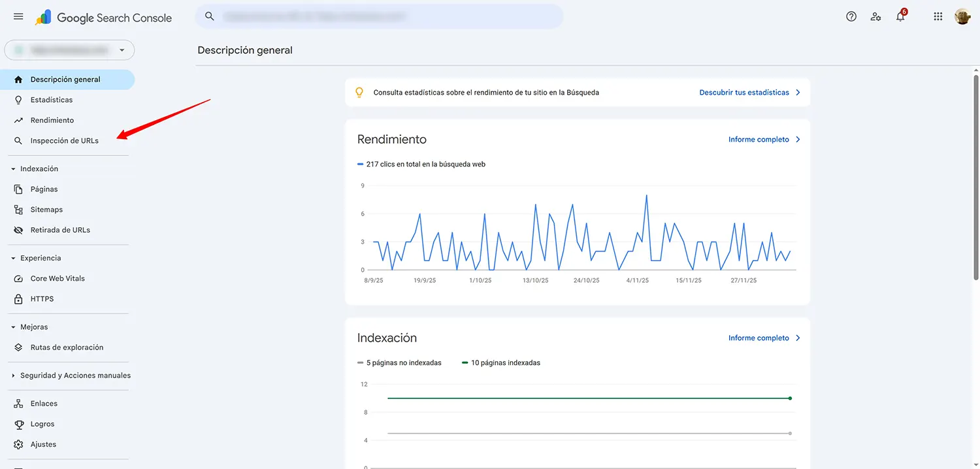980x469 pixels.
Task: Toggle '10 páginas indexadas' legend
Action: coord(500,362)
